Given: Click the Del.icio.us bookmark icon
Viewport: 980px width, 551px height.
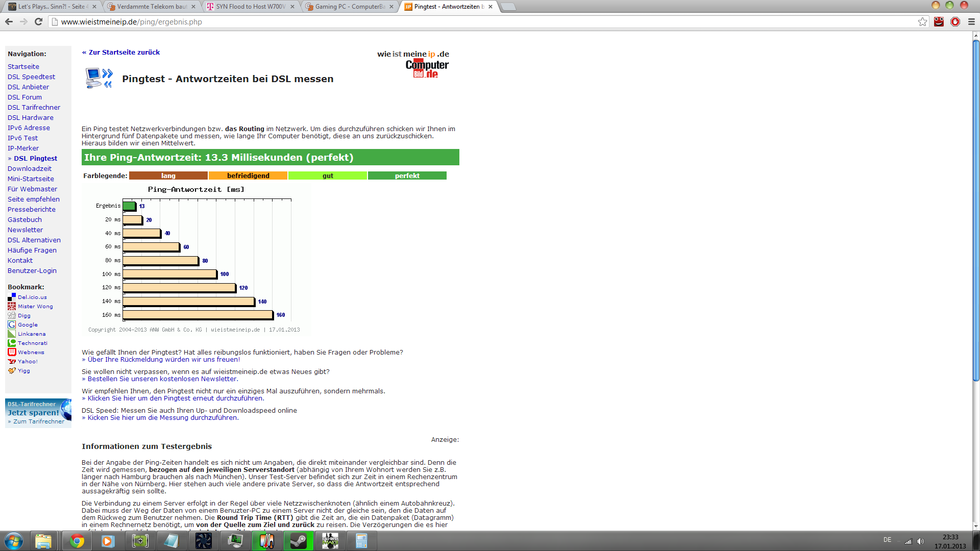Looking at the screenshot, I should tap(12, 297).
